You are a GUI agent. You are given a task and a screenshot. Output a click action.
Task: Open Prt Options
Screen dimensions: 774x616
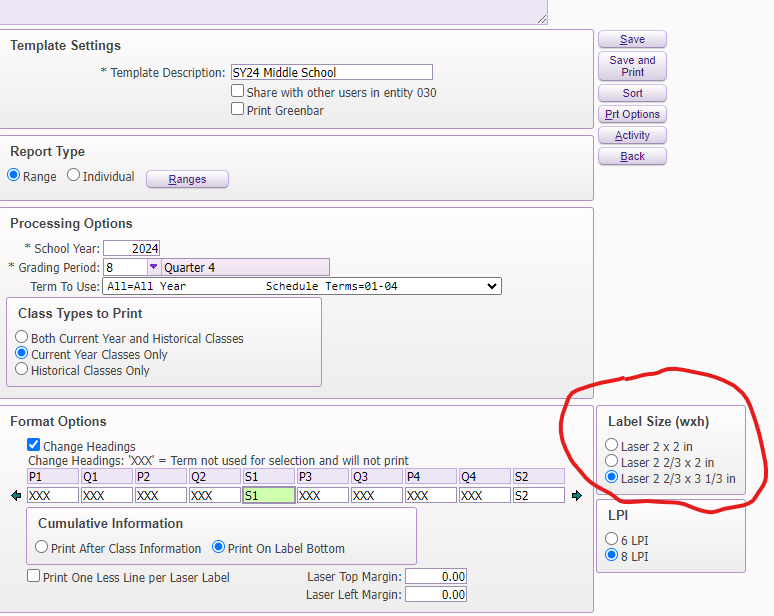[632, 114]
